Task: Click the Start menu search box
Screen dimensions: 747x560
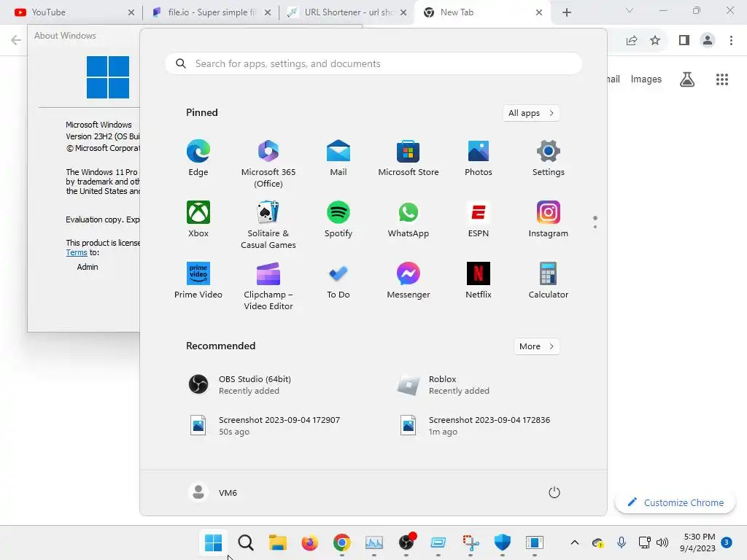Action: tap(373, 64)
